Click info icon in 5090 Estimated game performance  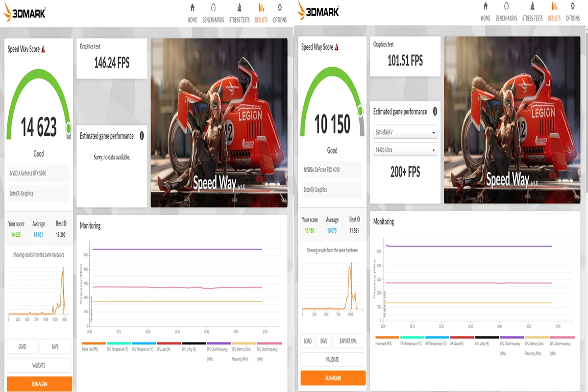coord(142,136)
